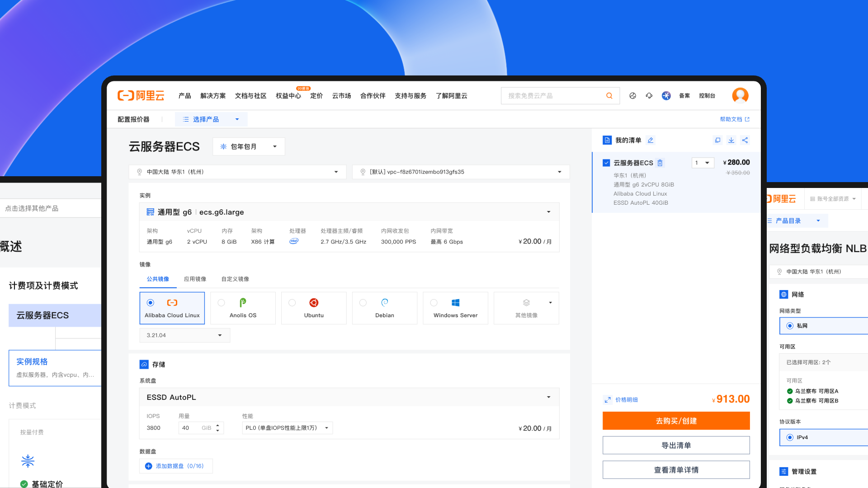Select 云服务器ECS item in left window
The image size is (868, 488).
[x=55, y=315]
